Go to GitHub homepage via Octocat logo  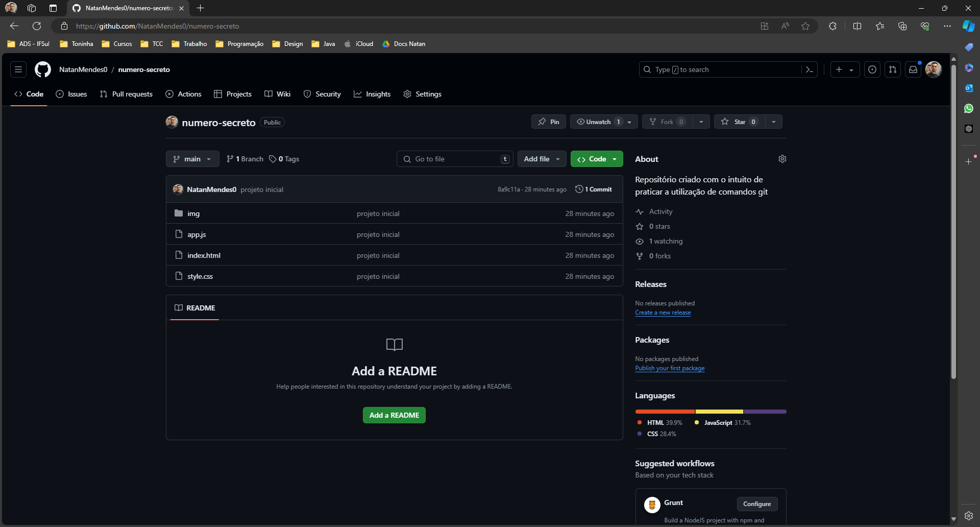(x=43, y=69)
